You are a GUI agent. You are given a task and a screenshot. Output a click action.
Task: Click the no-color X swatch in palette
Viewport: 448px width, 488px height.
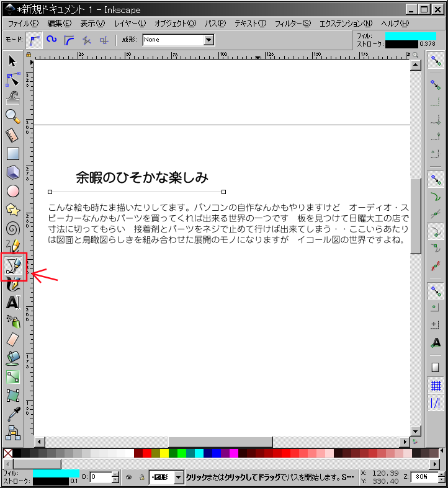tap(8, 453)
